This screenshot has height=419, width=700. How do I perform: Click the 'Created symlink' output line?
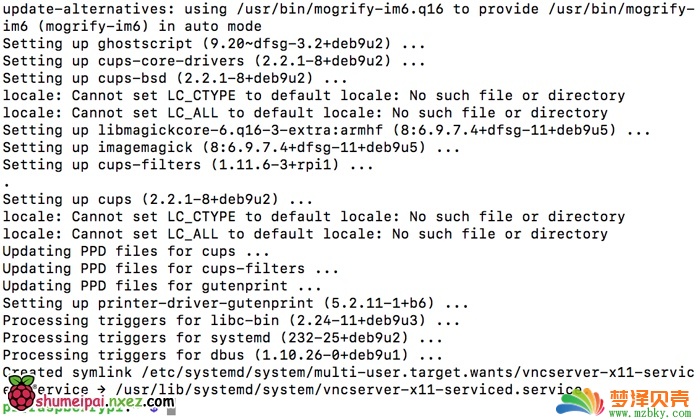[x=349, y=373]
